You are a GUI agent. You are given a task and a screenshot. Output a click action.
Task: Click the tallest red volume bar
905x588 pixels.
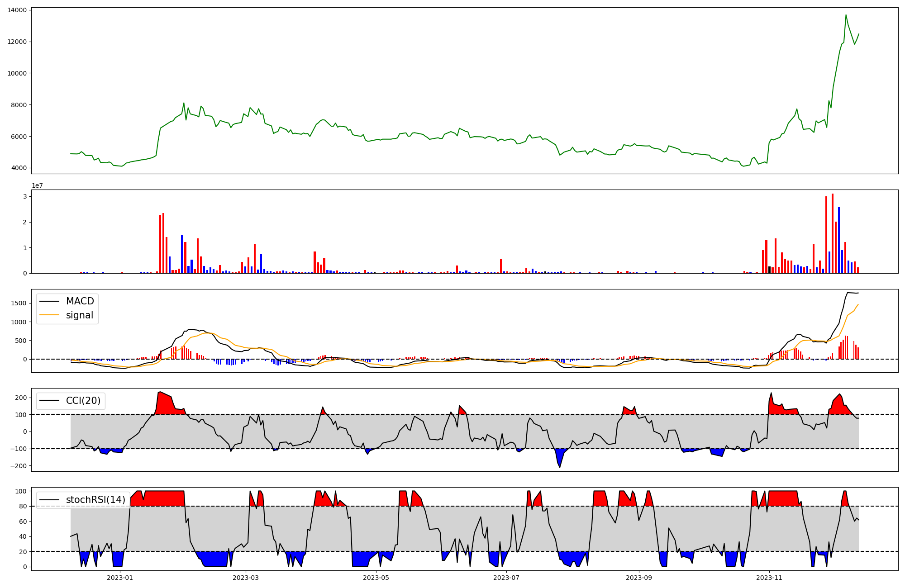pos(833,233)
